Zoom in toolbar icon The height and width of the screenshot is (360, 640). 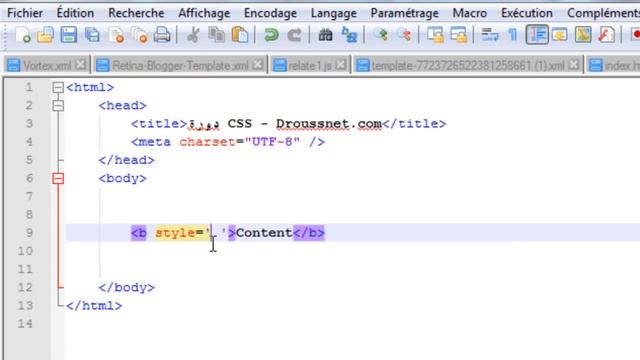click(x=381, y=35)
